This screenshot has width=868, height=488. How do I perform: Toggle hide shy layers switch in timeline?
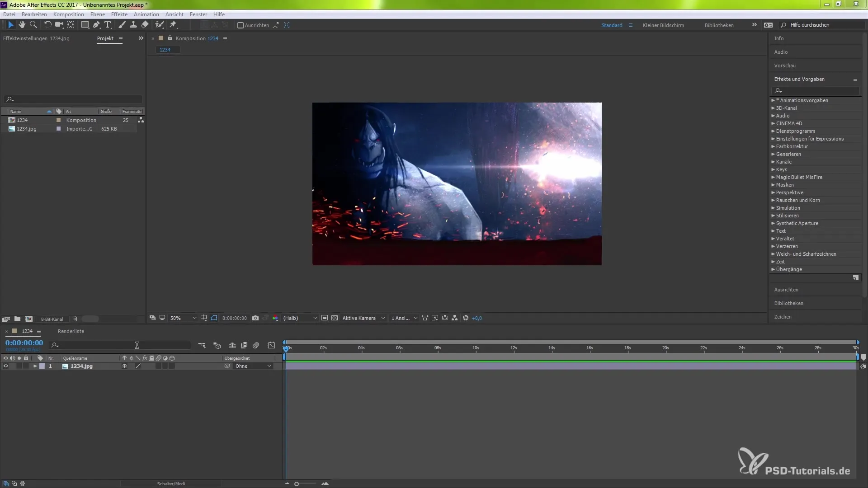pos(232,345)
